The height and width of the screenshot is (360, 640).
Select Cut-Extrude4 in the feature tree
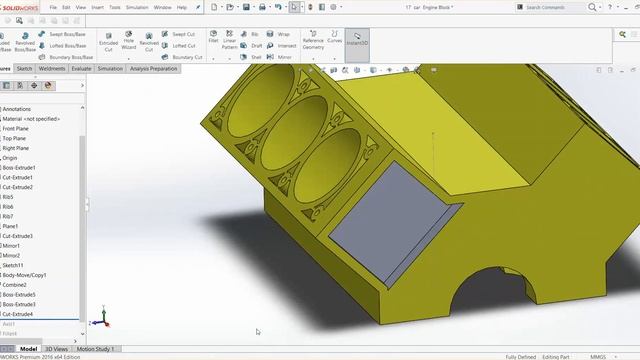(x=18, y=314)
